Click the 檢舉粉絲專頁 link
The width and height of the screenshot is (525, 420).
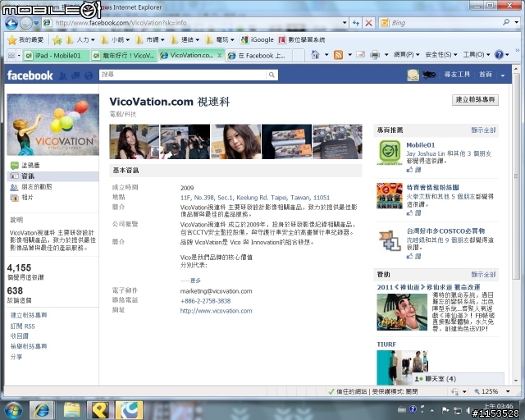29,346
